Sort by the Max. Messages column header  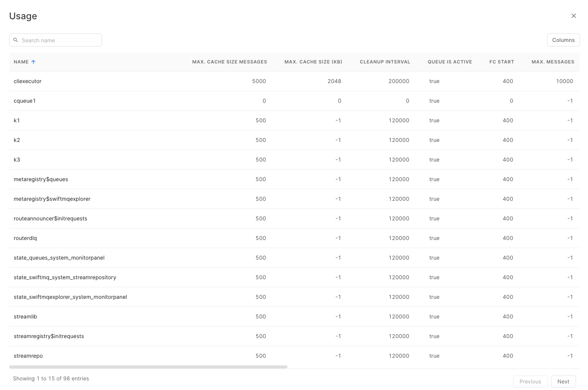[553, 62]
